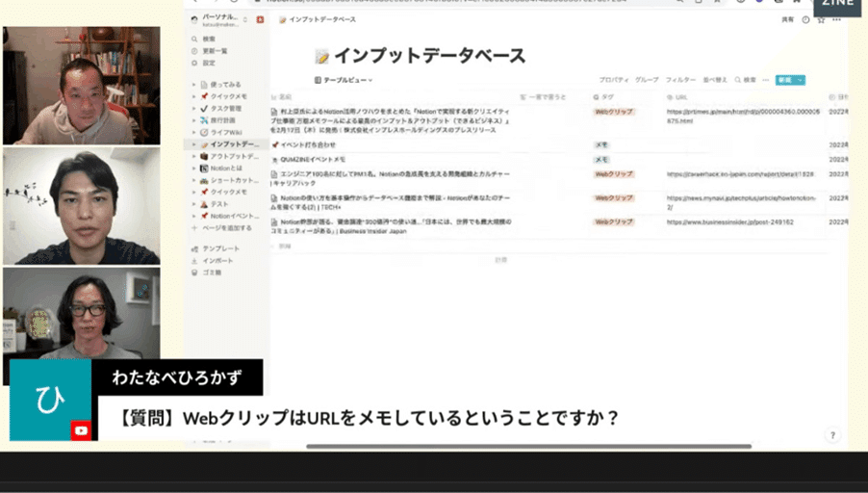Expand the 旅行計画 sidebar page toggle
The width and height of the screenshot is (868, 493).
pos(193,120)
